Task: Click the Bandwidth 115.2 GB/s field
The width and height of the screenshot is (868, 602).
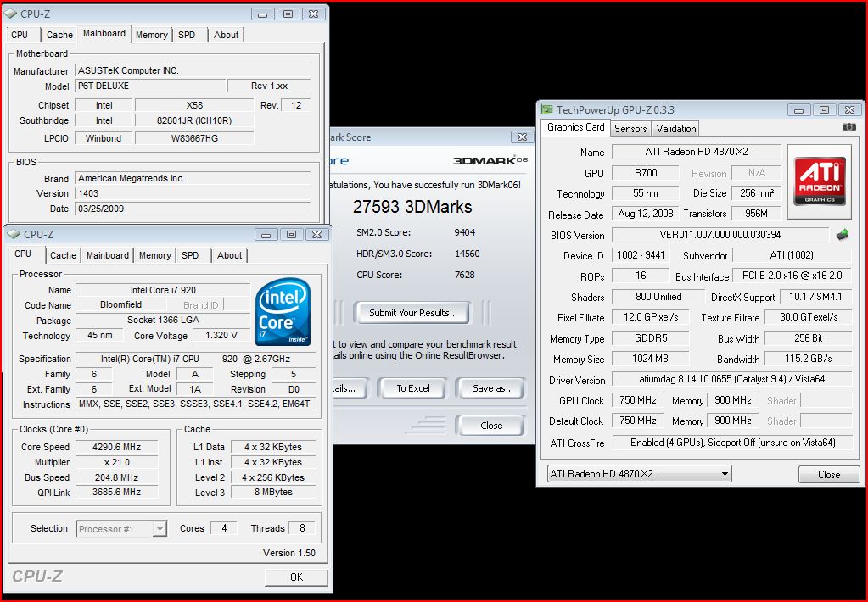Action: tap(809, 359)
